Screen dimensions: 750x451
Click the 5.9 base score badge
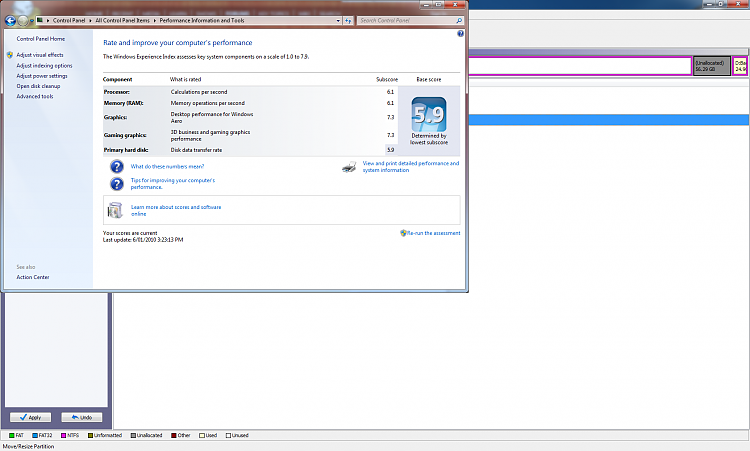(429, 114)
